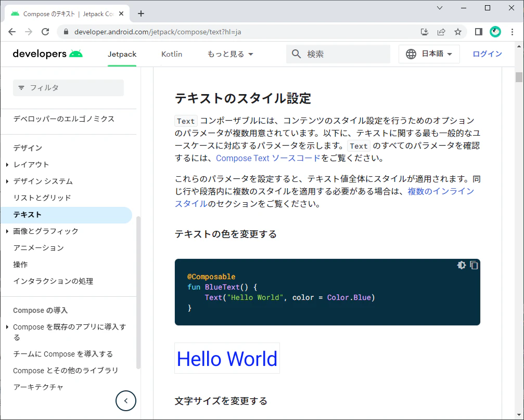Click the ログイン button
The width and height of the screenshot is (524, 420).
point(487,54)
